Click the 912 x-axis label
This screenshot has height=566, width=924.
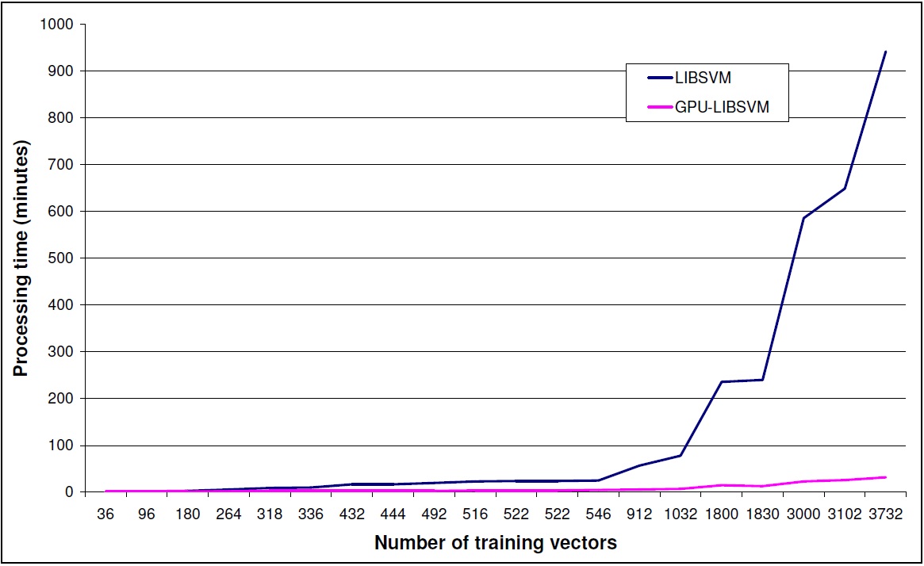coord(639,514)
